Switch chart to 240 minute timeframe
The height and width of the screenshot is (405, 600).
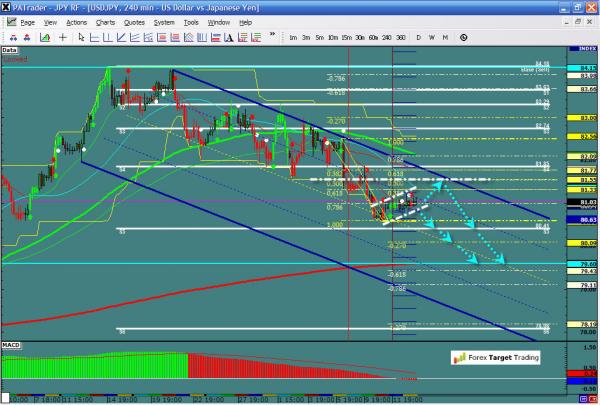tap(386, 37)
